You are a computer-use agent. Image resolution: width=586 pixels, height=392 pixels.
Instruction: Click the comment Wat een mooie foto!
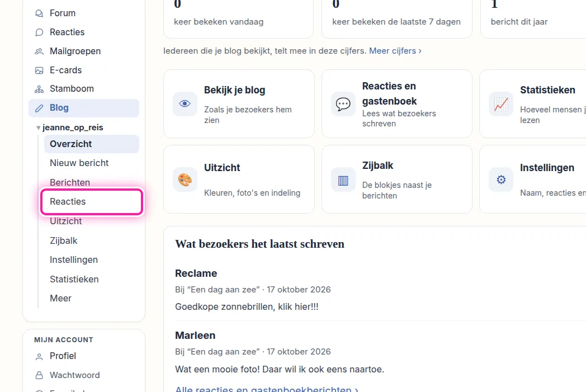pos(218,369)
